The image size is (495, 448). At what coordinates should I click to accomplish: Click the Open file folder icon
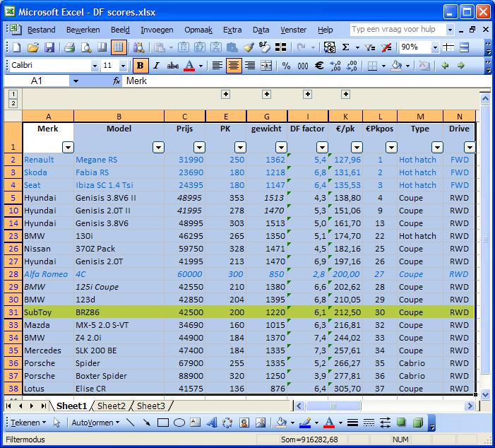[x=32, y=47]
